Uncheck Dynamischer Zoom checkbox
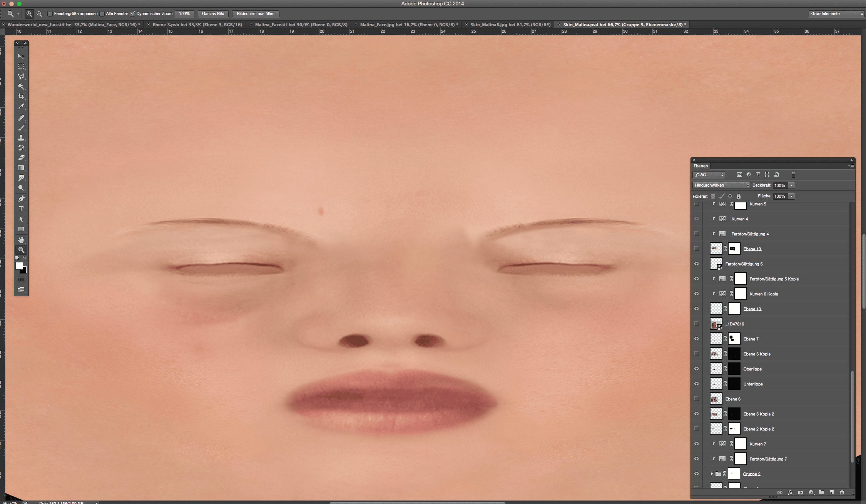Screen dimensions: 866x504 tap(133, 14)
